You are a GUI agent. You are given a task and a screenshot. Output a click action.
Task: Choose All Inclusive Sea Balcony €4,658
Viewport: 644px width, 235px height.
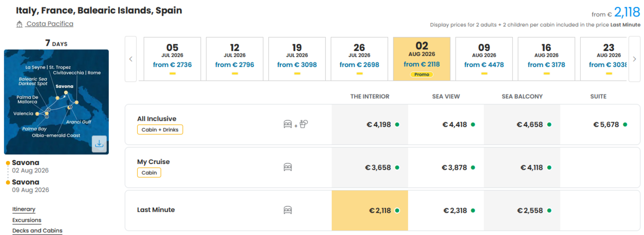[522, 125]
